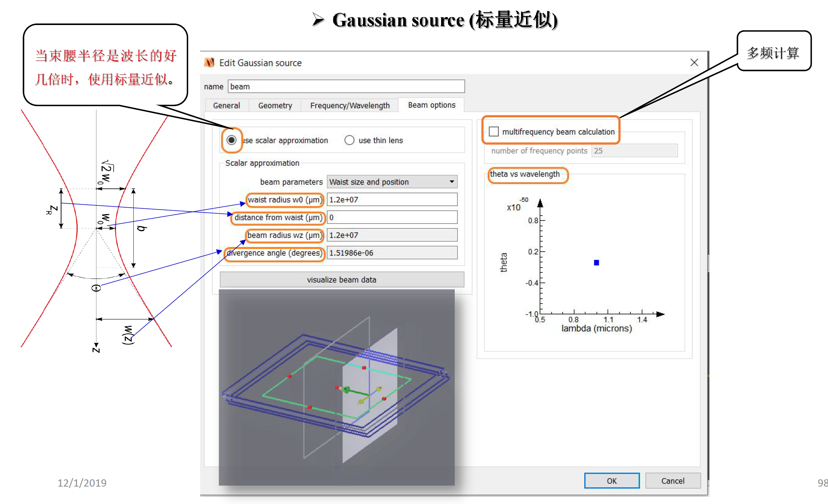This screenshot has height=504, width=828.
Task: Open the Geometry tab
Action: coord(275,105)
